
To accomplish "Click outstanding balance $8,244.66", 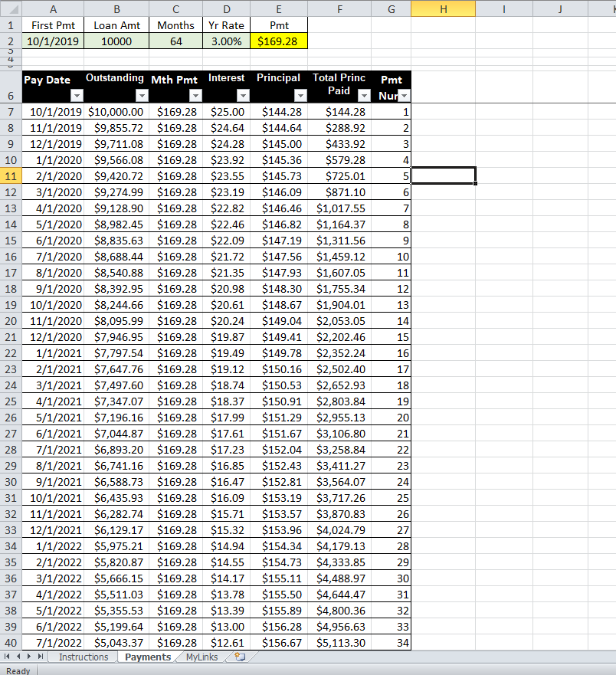I will point(116,305).
